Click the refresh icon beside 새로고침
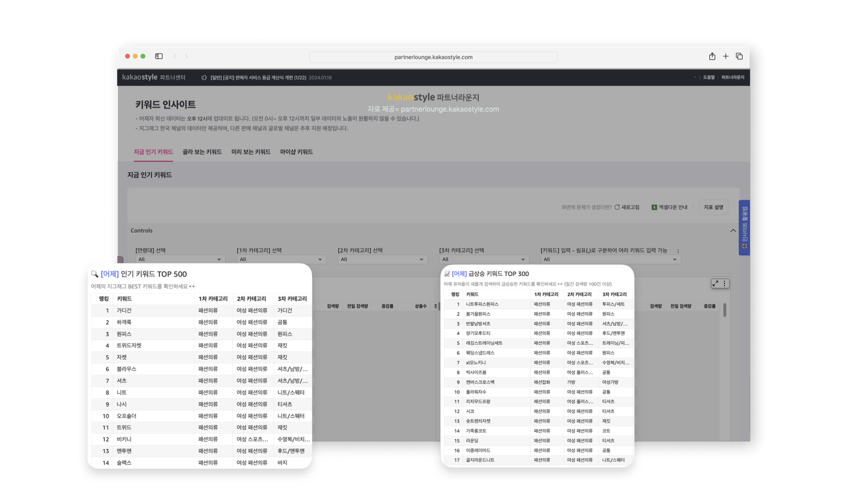The height and width of the screenshot is (488, 868). [x=617, y=207]
